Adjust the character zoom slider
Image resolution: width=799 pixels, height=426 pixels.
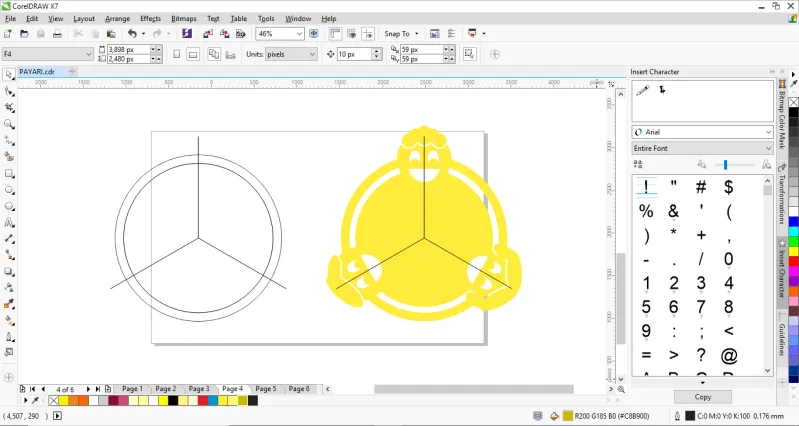tap(726, 165)
